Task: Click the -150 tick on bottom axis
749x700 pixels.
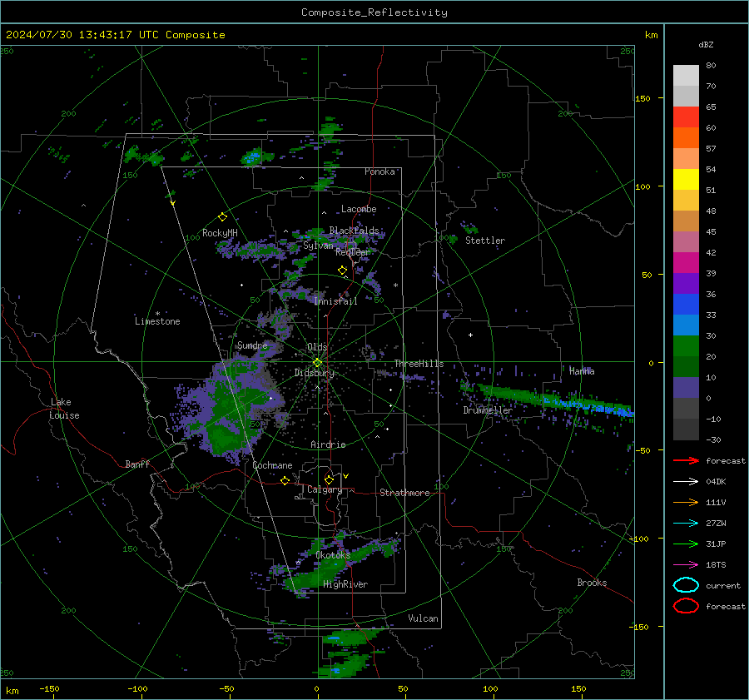Action: pos(49,688)
